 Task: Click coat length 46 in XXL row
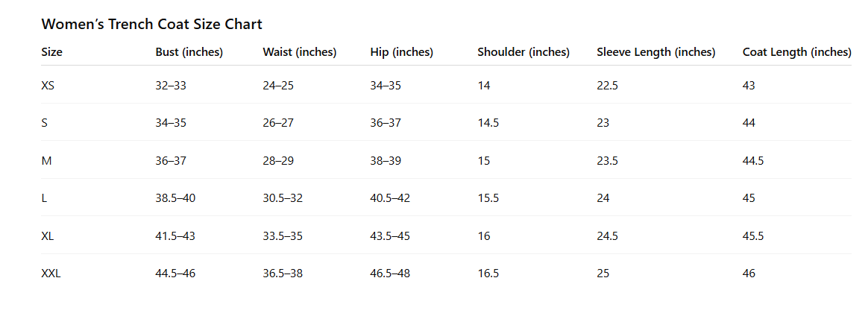[x=749, y=274]
